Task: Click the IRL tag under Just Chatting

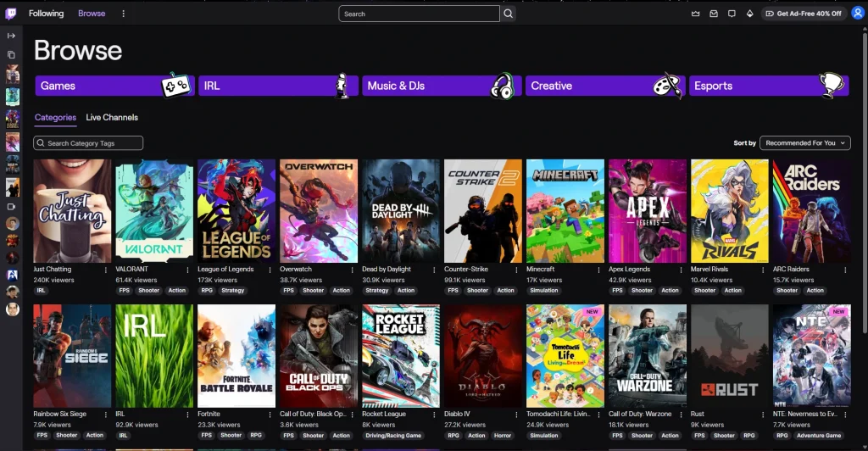Action: (41, 291)
